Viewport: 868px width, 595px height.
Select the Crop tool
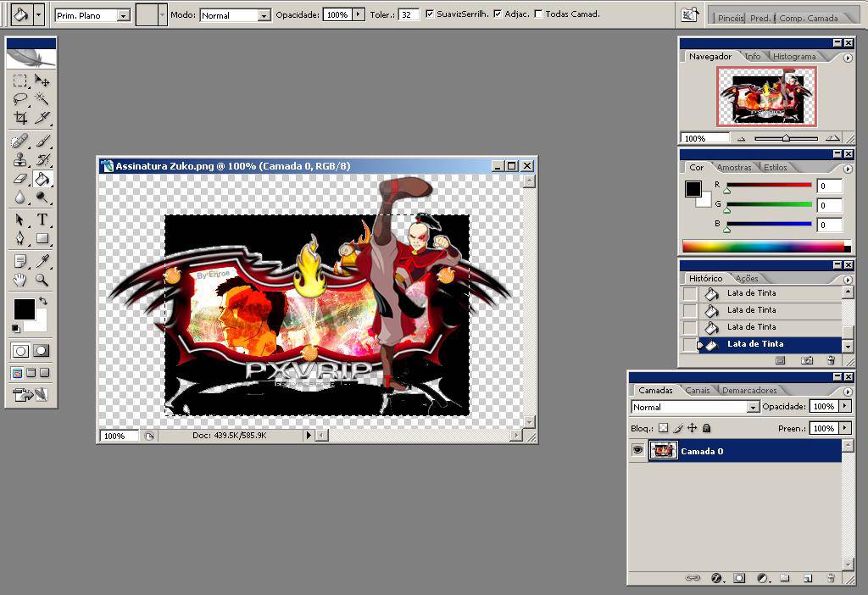coord(20,117)
